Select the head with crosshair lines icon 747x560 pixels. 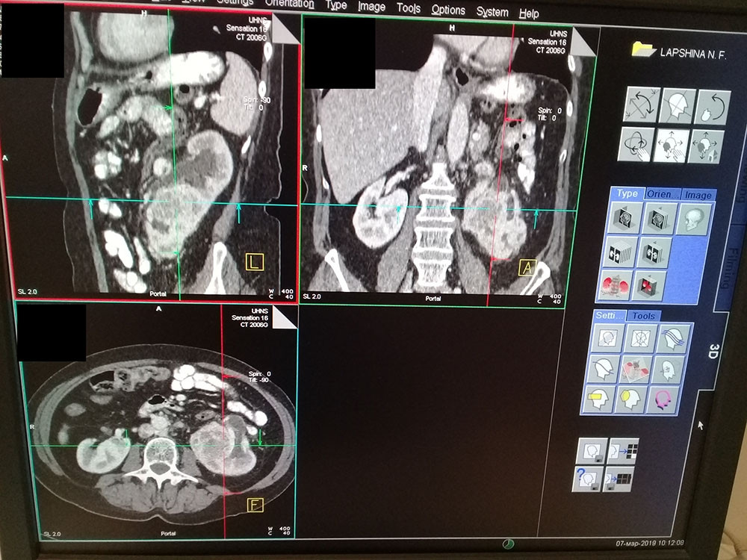coord(677,106)
